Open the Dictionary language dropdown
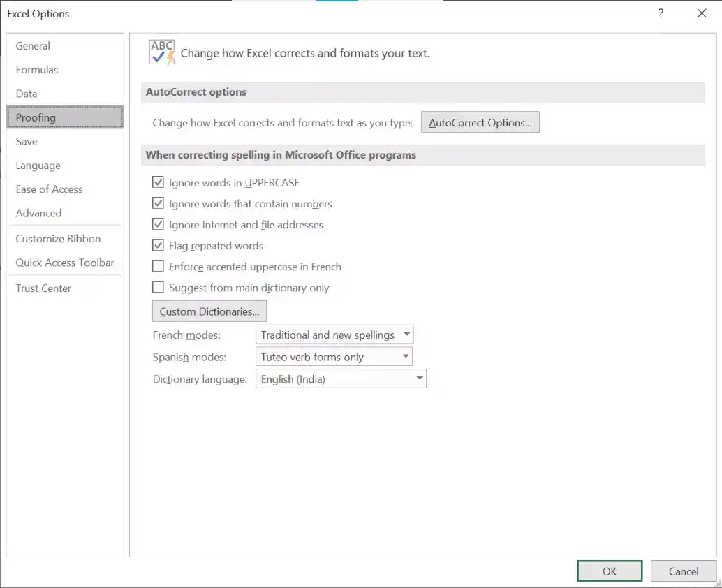 coord(341,379)
